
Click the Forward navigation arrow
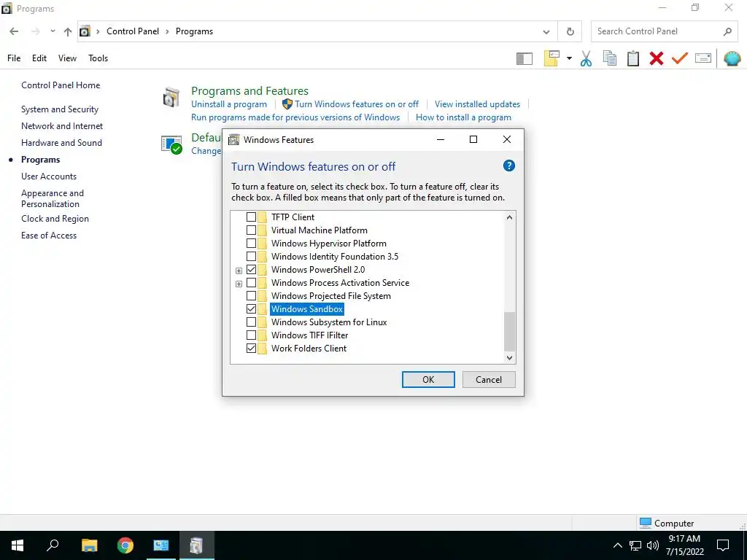tap(35, 31)
